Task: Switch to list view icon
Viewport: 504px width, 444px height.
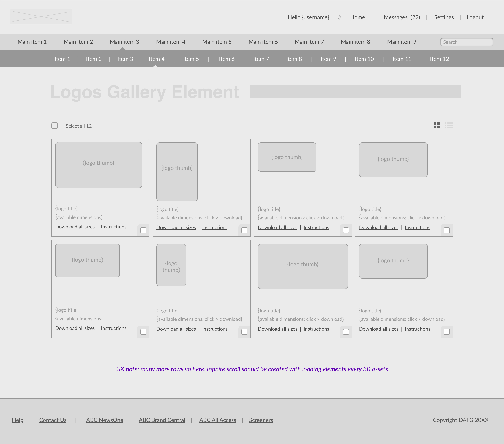Action: [x=449, y=125]
